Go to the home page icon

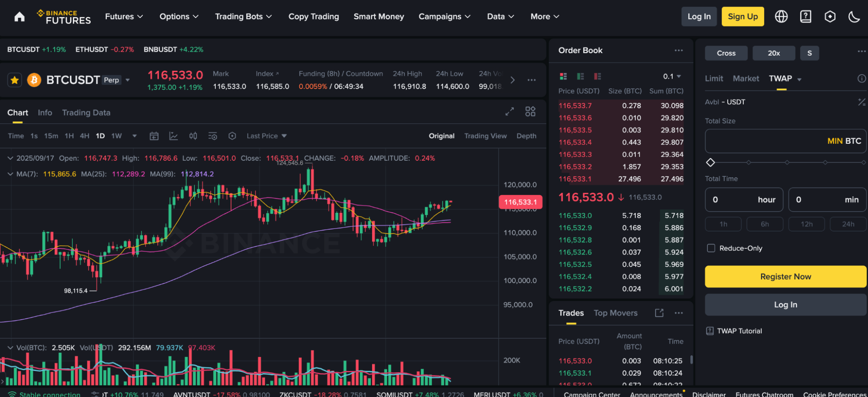pyautogui.click(x=20, y=17)
